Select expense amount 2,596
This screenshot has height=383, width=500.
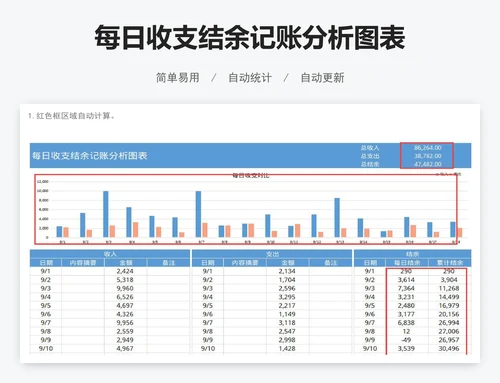287,288
